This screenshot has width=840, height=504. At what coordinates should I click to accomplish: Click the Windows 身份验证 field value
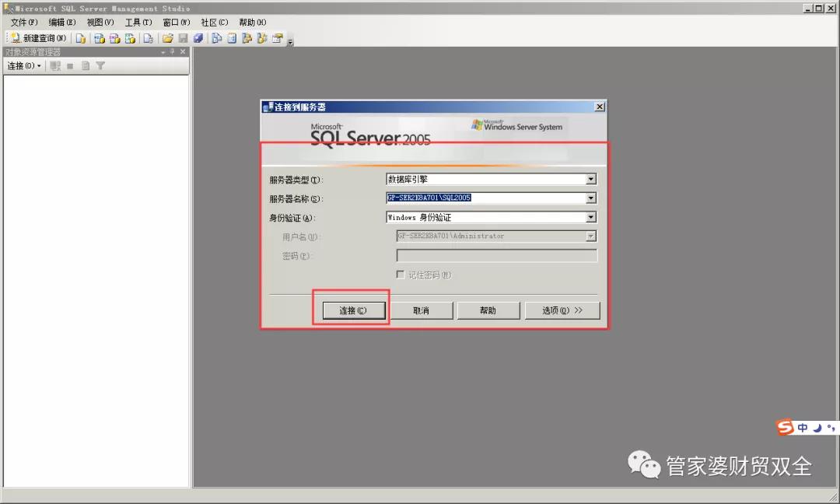[419, 217]
